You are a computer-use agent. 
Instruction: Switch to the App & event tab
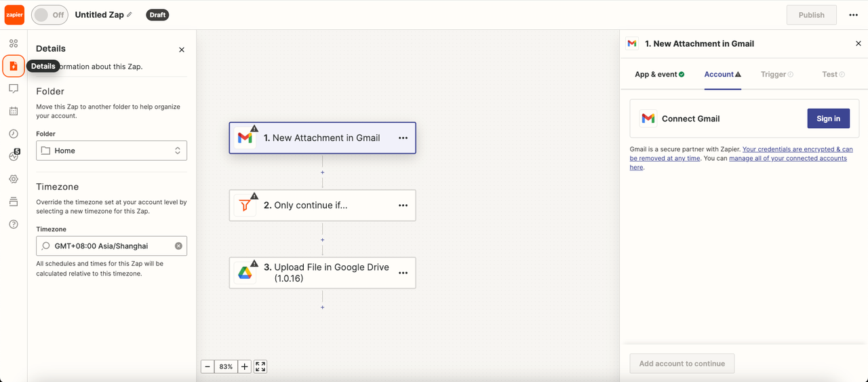(x=660, y=75)
